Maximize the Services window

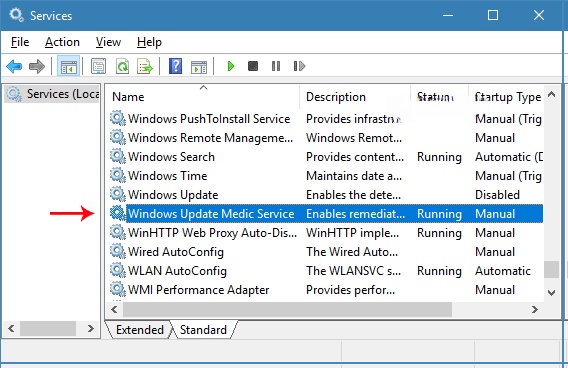click(493, 15)
